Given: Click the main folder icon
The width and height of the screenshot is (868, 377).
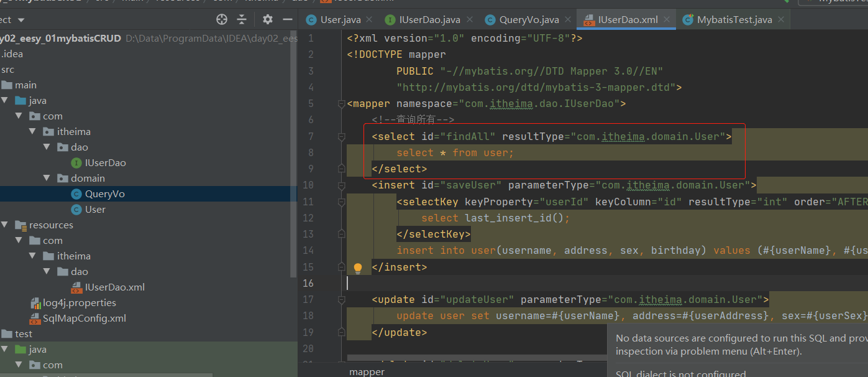Looking at the screenshot, I should click(x=7, y=85).
